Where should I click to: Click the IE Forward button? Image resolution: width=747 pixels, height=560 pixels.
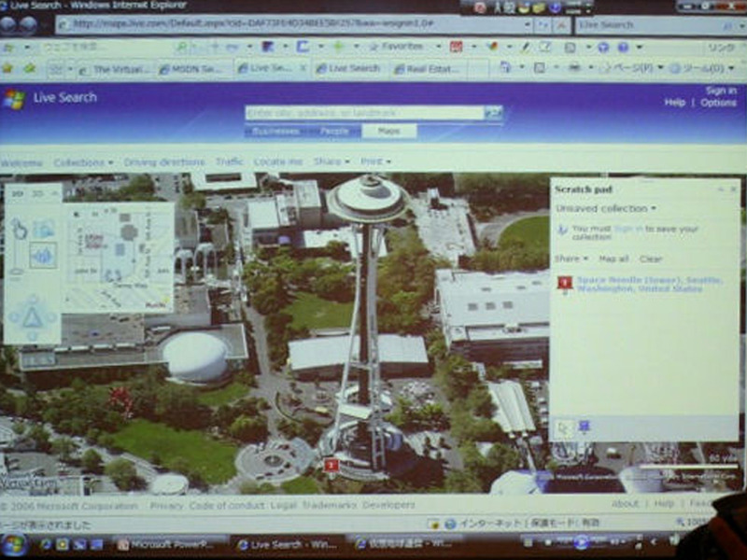(x=29, y=25)
